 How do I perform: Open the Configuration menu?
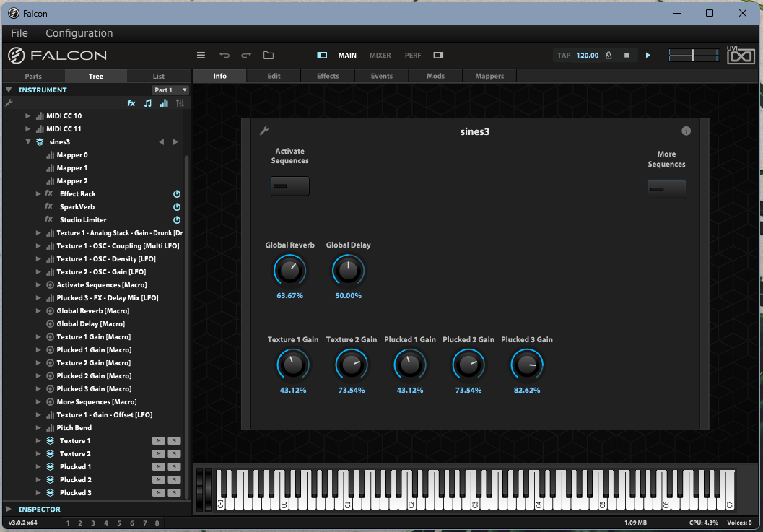click(79, 33)
